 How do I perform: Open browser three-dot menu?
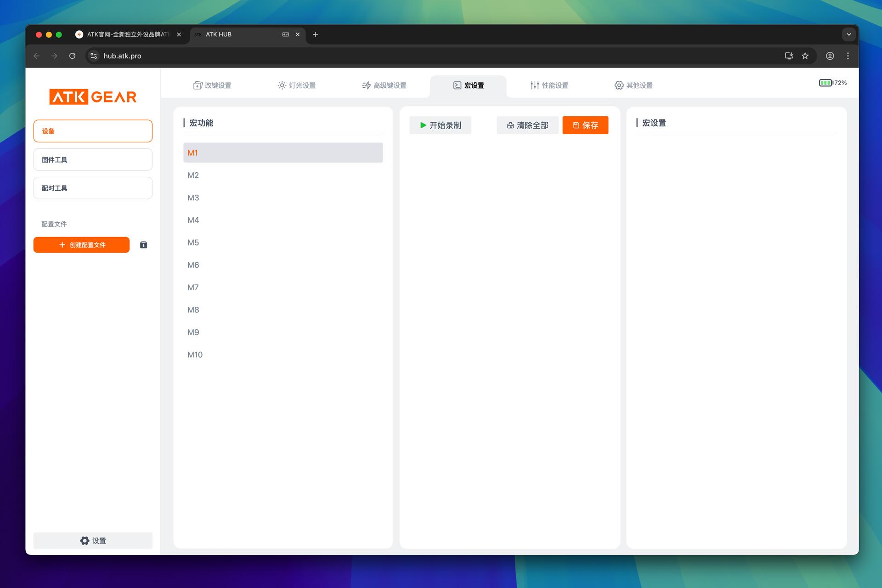click(x=848, y=56)
